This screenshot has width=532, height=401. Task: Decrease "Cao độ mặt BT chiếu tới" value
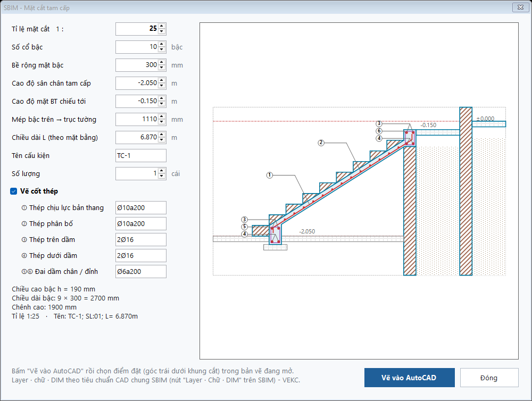(x=162, y=104)
